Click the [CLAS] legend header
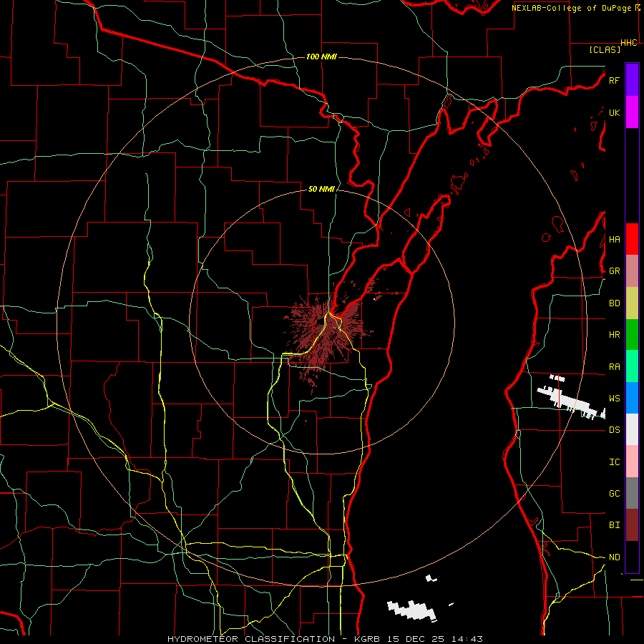Screen dimensions: 644x644 [605, 49]
